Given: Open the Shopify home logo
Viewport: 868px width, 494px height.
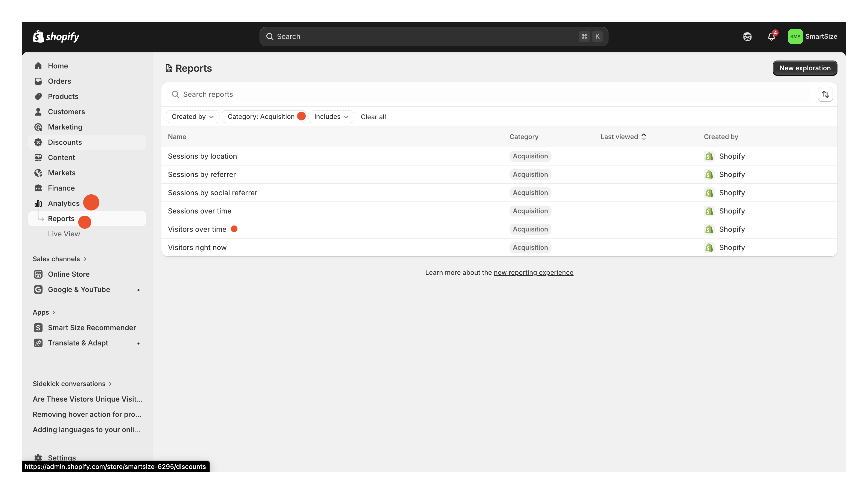Looking at the screenshot, I should (x=55, y=36).
